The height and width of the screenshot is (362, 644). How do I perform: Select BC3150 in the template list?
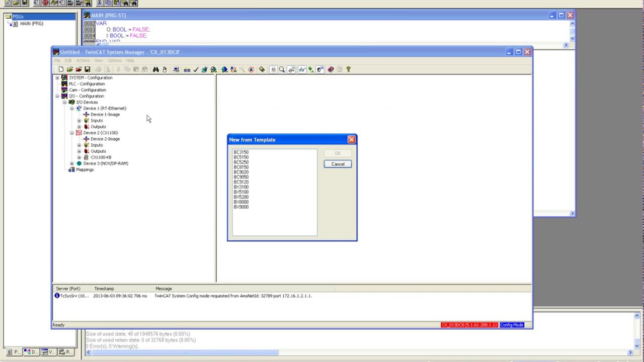point(241,152)
